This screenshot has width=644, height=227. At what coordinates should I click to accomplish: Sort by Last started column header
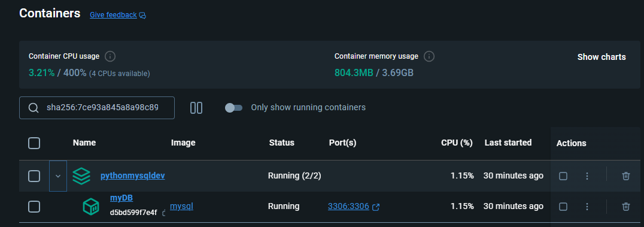(x=508, y=143)
